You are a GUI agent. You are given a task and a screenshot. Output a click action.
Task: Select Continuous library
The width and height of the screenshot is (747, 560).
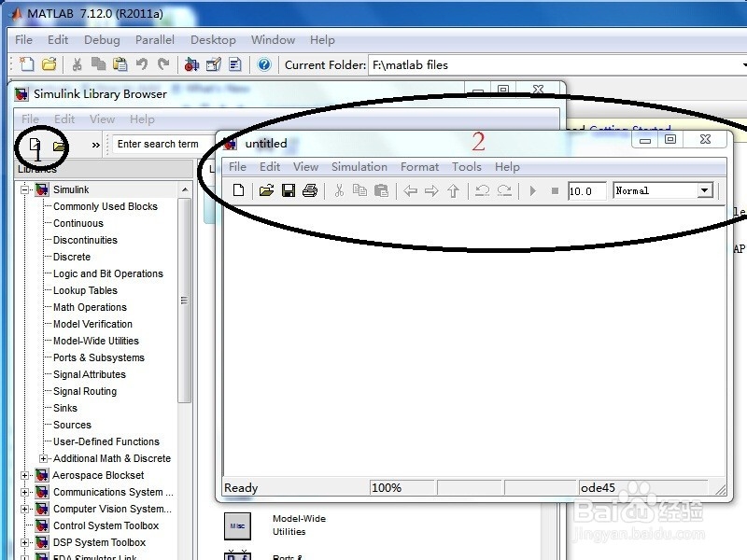click(x=78, y=223)
